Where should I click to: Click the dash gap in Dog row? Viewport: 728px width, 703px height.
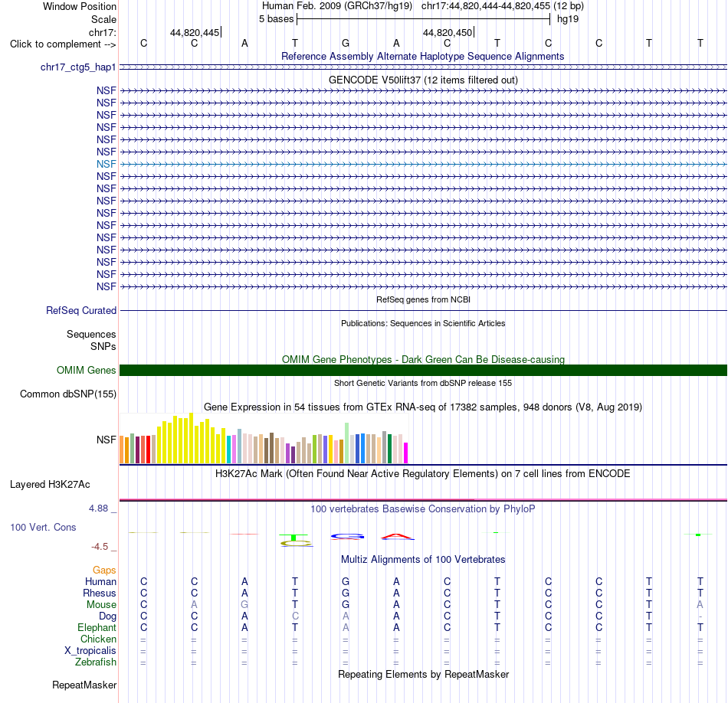tap(700, 616)
